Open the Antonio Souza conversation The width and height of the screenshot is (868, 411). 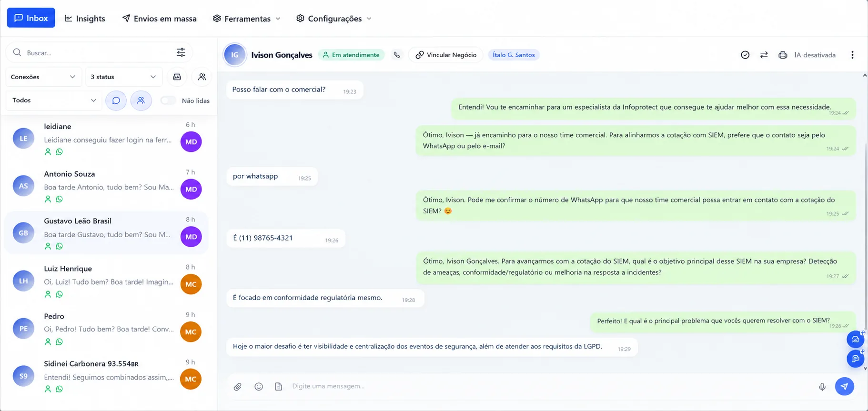tap(107, 186)
